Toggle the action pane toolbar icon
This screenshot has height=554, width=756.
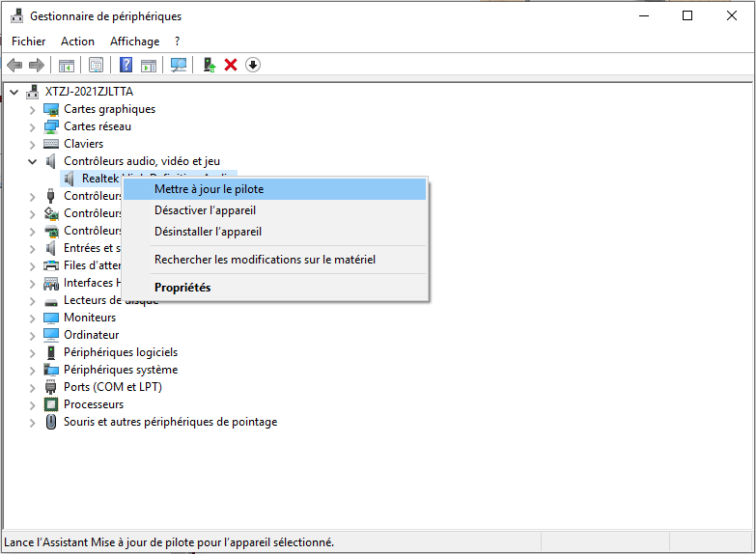click(x=149, y=65)
